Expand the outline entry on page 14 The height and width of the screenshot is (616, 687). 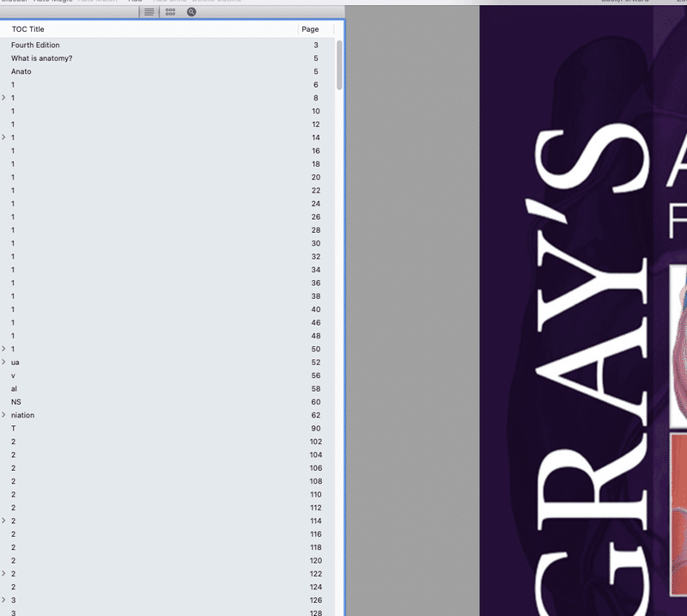3,137
